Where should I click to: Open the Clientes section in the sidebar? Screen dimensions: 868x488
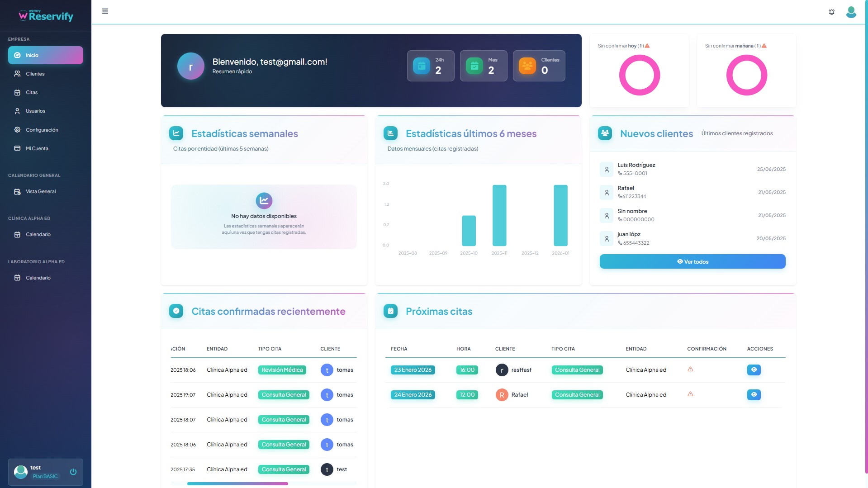pos(35,73)
